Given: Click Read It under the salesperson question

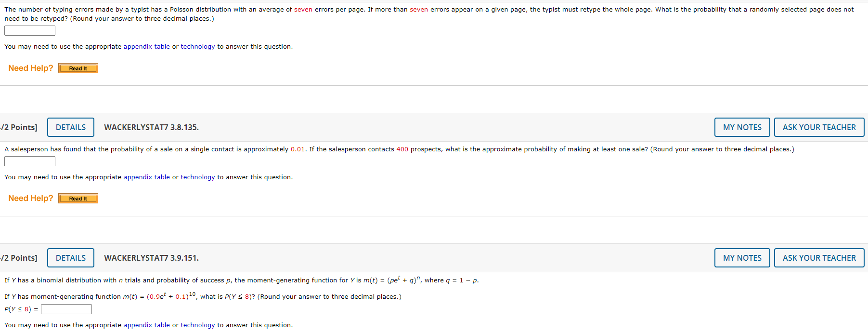Looking at the screenshot, I should point(78,198).
